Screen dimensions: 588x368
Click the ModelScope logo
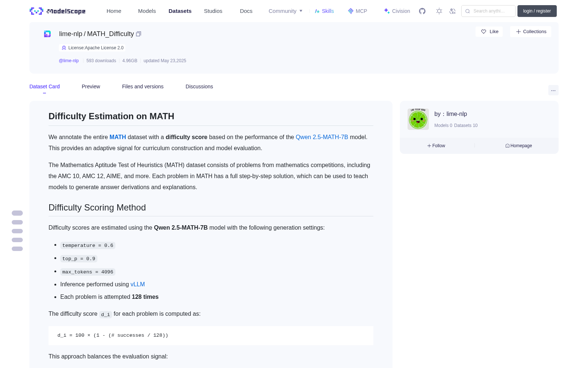tap(58, 11)
